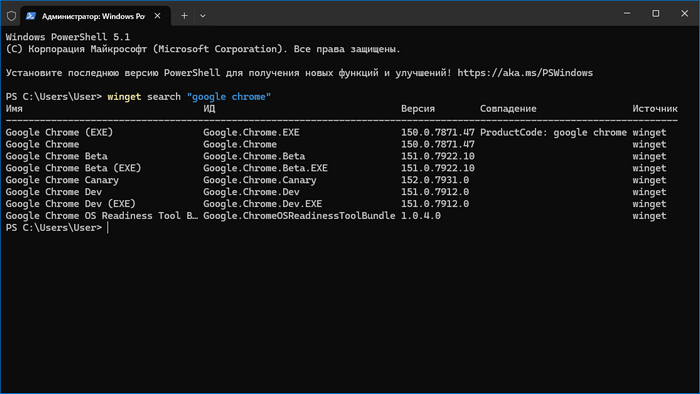Click the name Google Chrome Canary
The image size is (700, 394).
62,180
